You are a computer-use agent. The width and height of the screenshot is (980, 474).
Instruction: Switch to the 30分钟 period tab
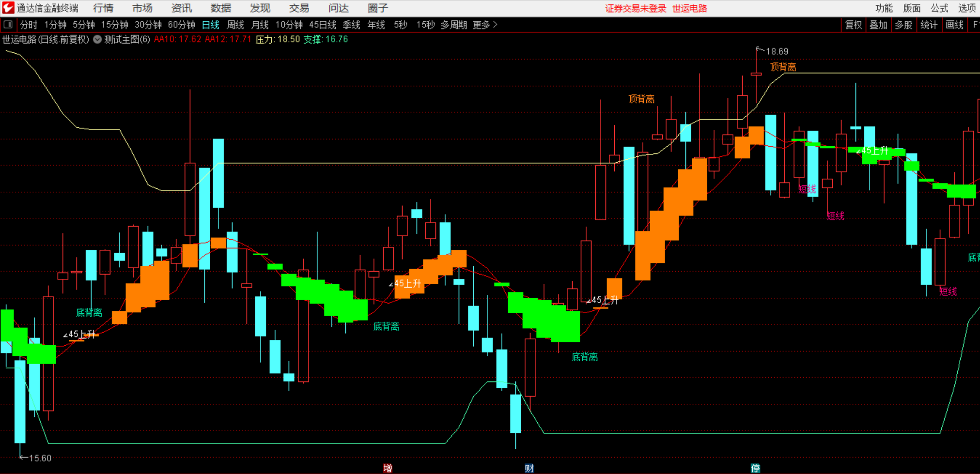[148, 25]
